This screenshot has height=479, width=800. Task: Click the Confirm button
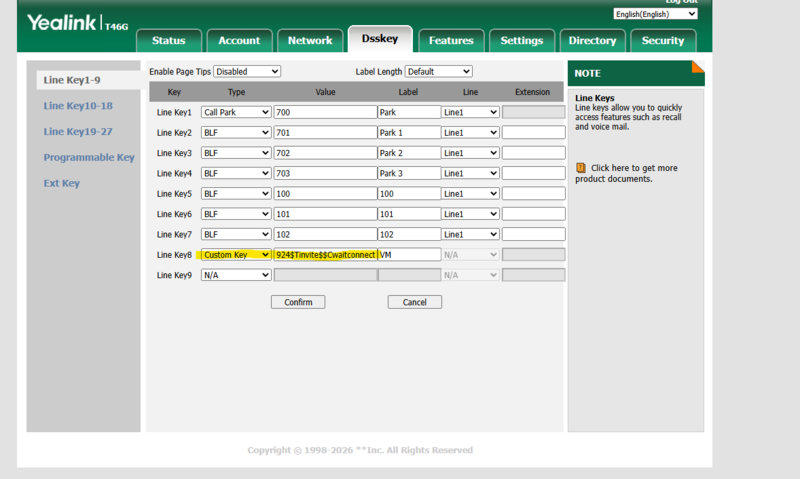pyautogui.click(x=298, y=302)
